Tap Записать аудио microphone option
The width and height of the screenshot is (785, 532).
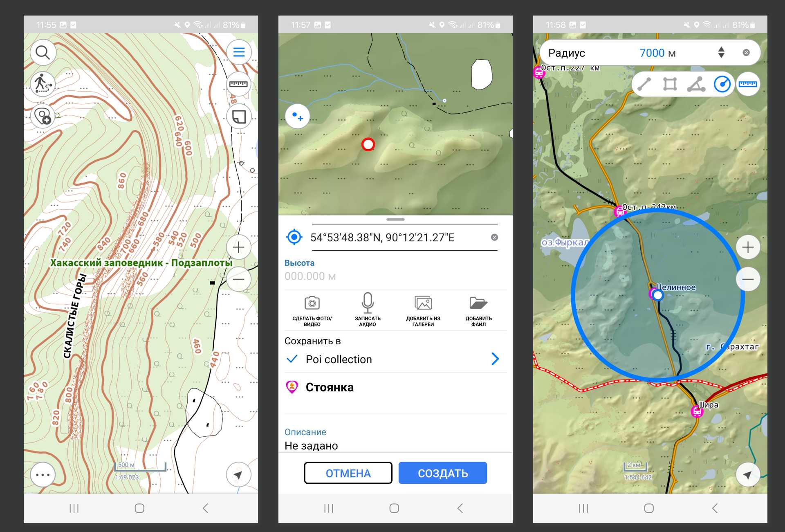click(368, 311)
